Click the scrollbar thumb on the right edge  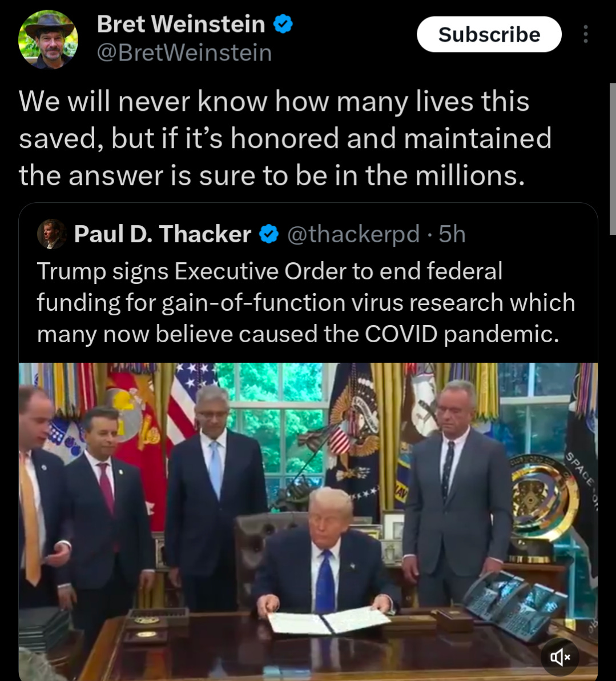[612, 158]
